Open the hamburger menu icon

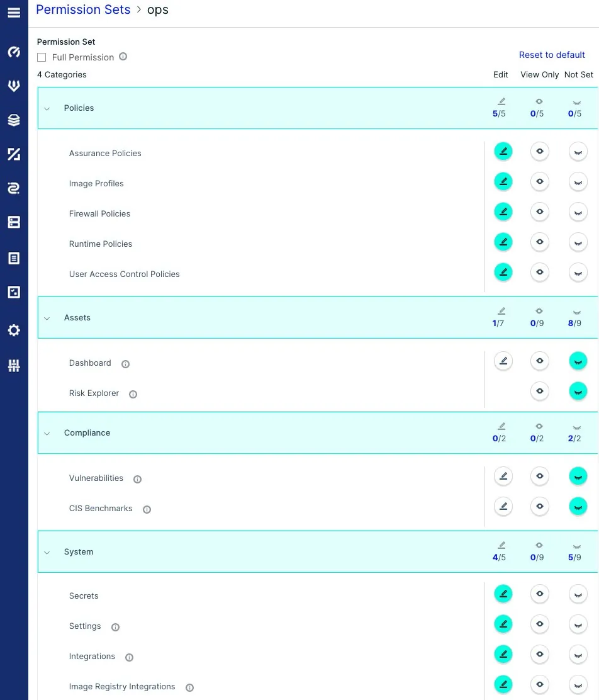14,13
